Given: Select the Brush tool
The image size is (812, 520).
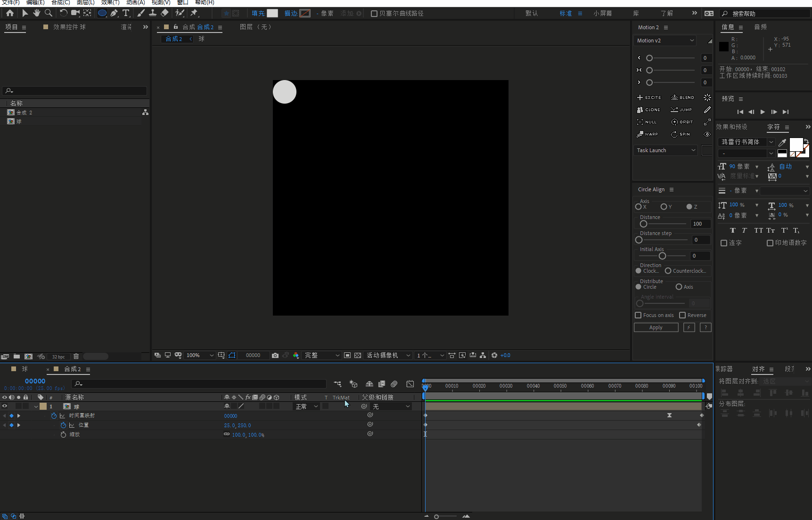Looking at the screenshot, I should click(141, 13).
